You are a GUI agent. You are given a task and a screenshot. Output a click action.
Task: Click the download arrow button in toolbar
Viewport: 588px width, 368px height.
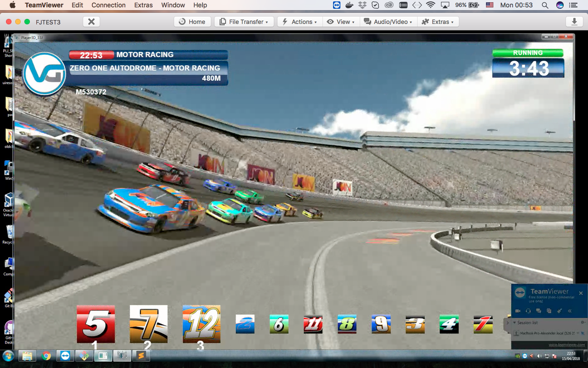pyautogui.click(x=574, y=22)
